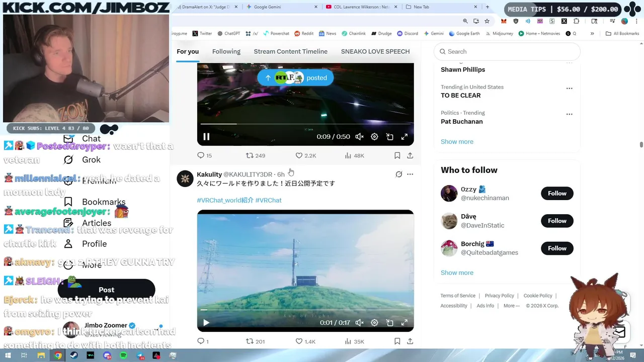Screen dimensions: 644x362
Task: Show hidden bookmarks with the chevron overflow
Action: click(592, 34)
